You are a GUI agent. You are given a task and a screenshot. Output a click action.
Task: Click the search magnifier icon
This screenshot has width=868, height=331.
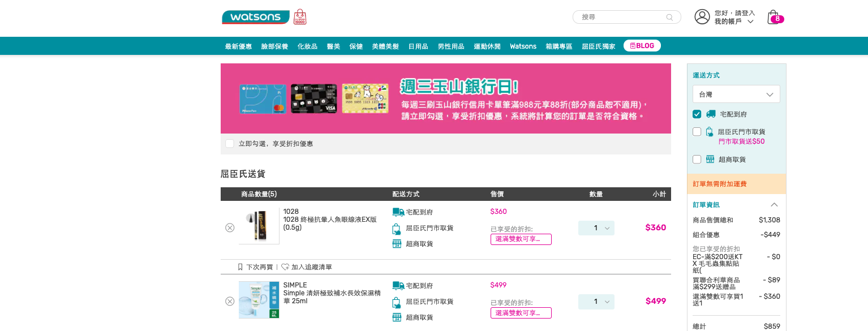pos(670,17)
